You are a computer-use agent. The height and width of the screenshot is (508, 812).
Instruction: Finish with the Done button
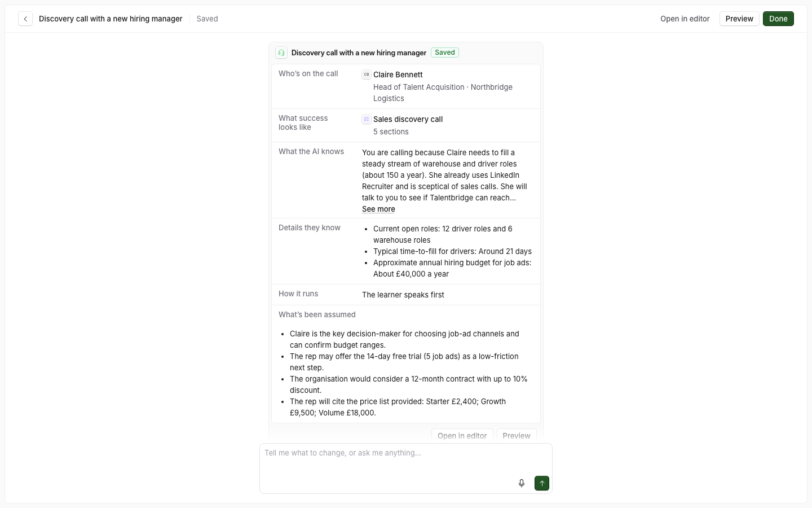point(778,19)
